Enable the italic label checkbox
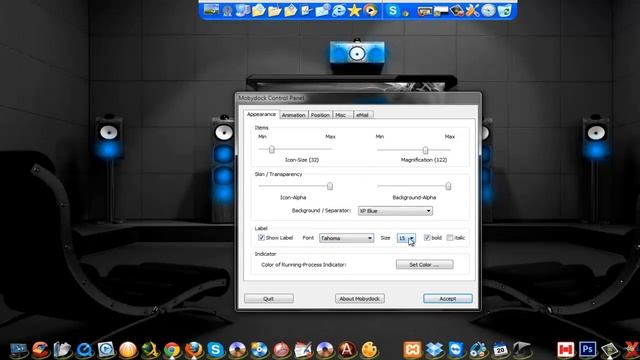This screenshot has width=640, height=360. 450,238
